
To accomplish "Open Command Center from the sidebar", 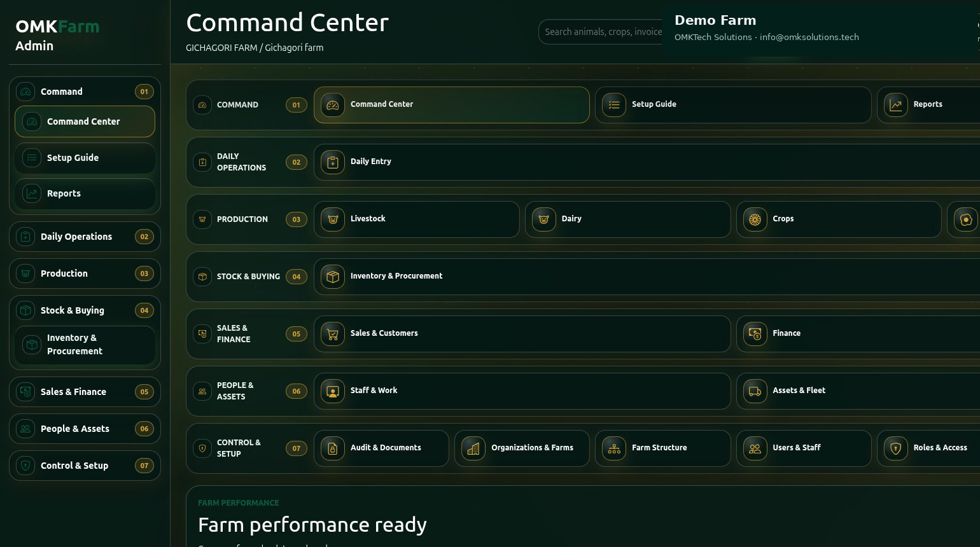I will tap(85, 121).
